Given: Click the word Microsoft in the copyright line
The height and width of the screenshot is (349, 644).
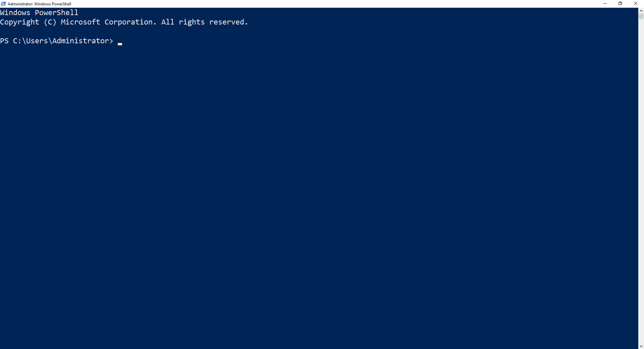Looking at the screenshot, I should [x=80, y=22].
